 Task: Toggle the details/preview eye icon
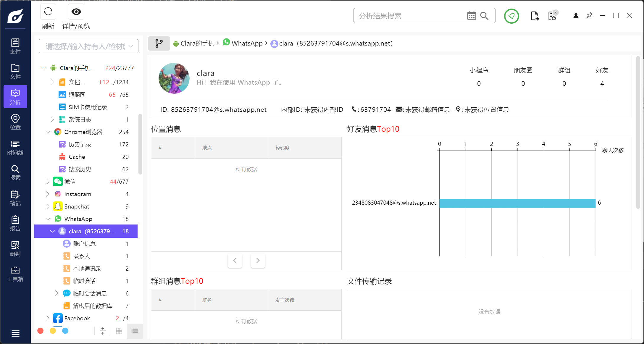tap(76, 12)
